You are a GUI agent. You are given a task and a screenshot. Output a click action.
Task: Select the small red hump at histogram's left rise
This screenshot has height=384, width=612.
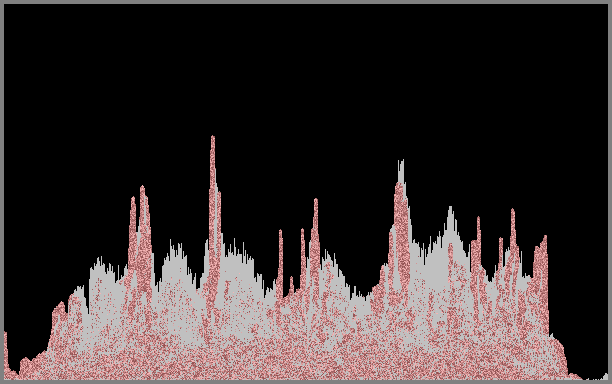coord(59,312)
